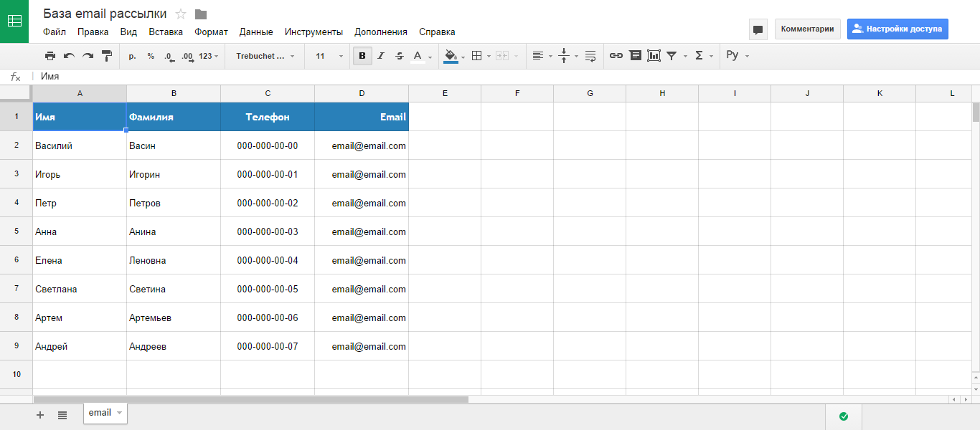Open the fill color picker
Screen dimensions: 980x430
[451, 55]
